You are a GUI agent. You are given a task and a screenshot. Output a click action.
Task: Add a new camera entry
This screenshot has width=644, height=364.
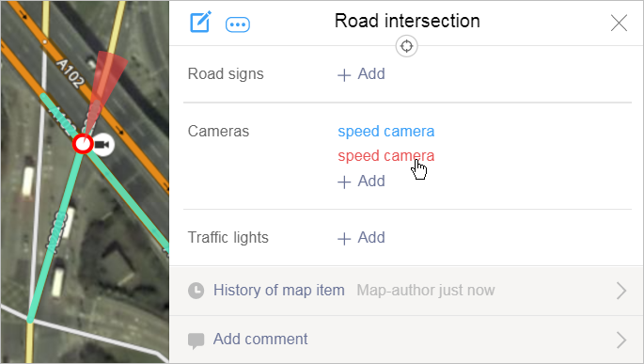pyautogui.click(x=361, y=182)
